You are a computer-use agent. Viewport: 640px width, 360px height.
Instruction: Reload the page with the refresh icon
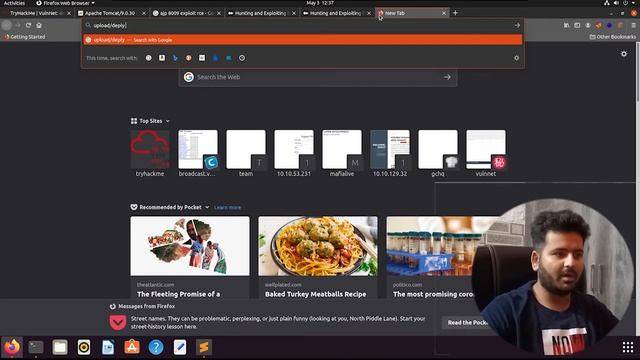pyautogui.click(x=28, y=25)
